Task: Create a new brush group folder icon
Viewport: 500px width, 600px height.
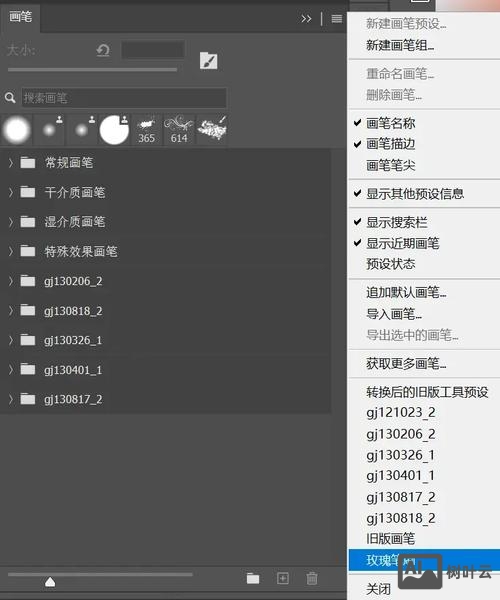Action: pyautogui.click(x=253, y=578)
